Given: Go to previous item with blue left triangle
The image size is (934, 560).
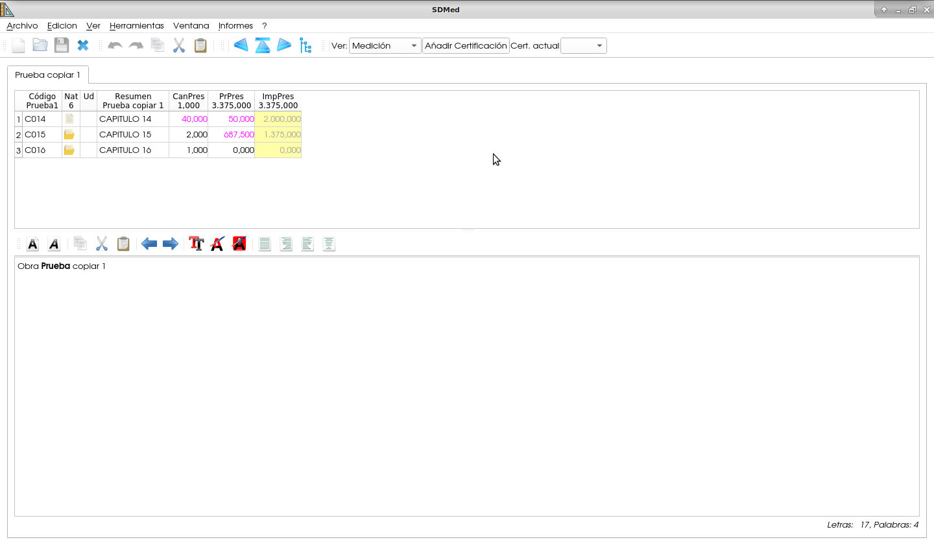Looking at the screenshot, I should pos(241,45).
